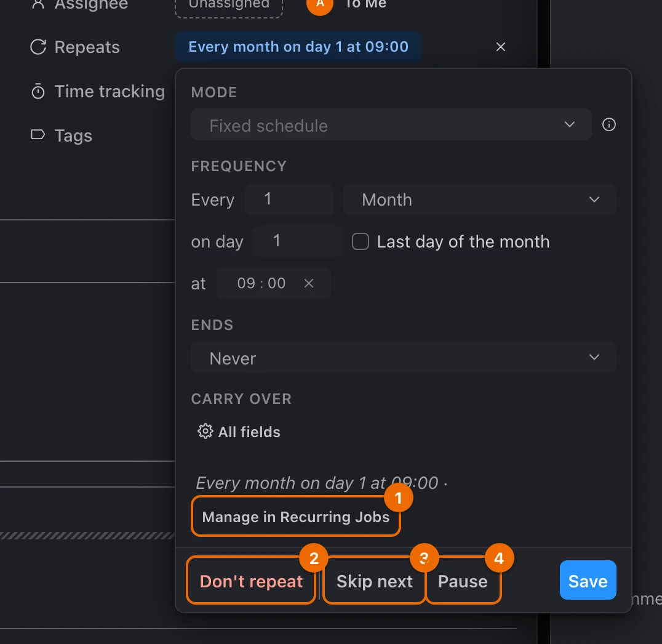The height and width of the screenshot is (644, 662).
Task: Open the All fields carry over setting
Action: click(239, 432)
